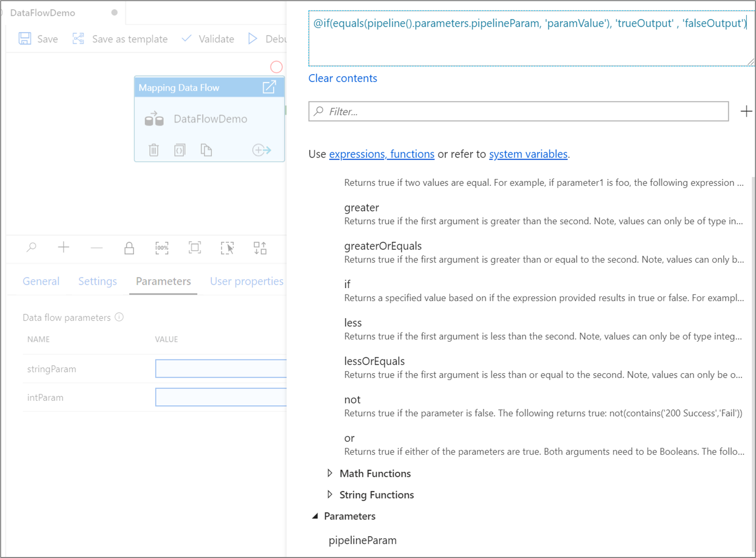
Task: View source code of the Mapping Data Flow activity
Action: (180, 149)
